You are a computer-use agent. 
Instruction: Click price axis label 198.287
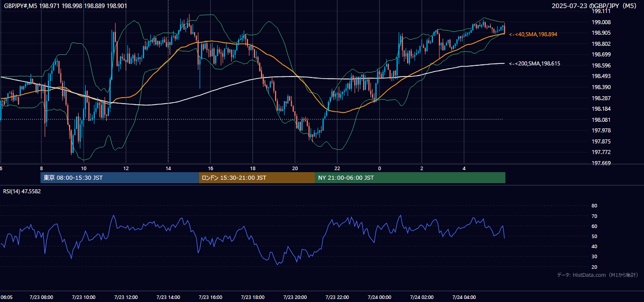tap(601, 98)
